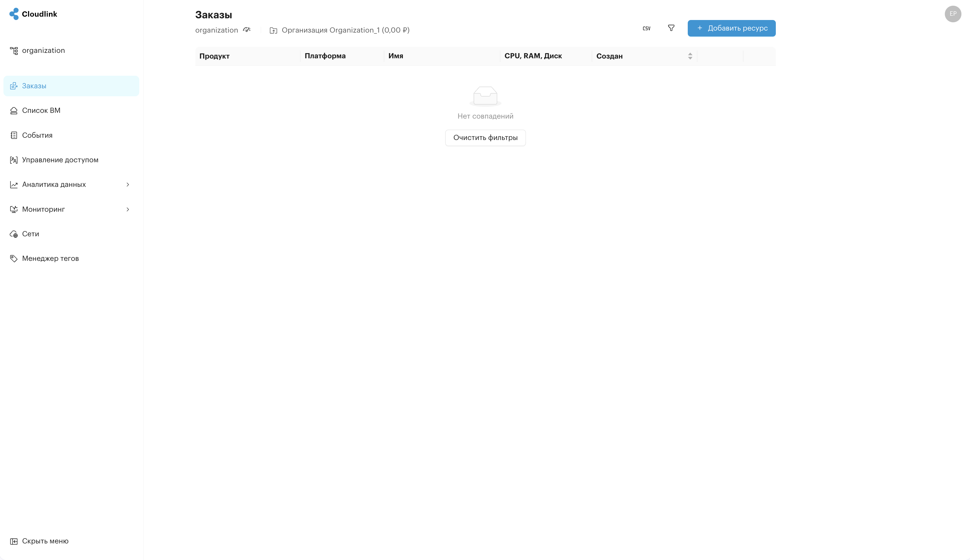Open the organization tree icon in sidebar

[x=14, y=51]
